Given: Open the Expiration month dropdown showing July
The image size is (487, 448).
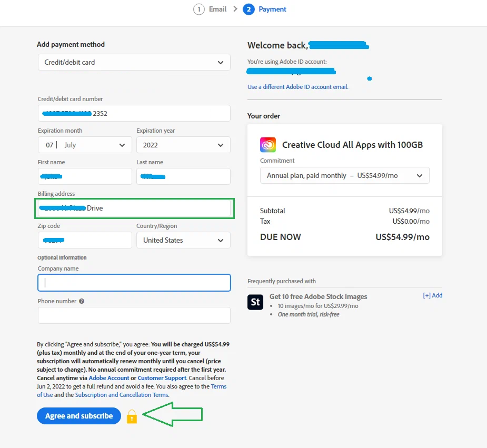Looking at the screenshot, I should pos(85,145).
